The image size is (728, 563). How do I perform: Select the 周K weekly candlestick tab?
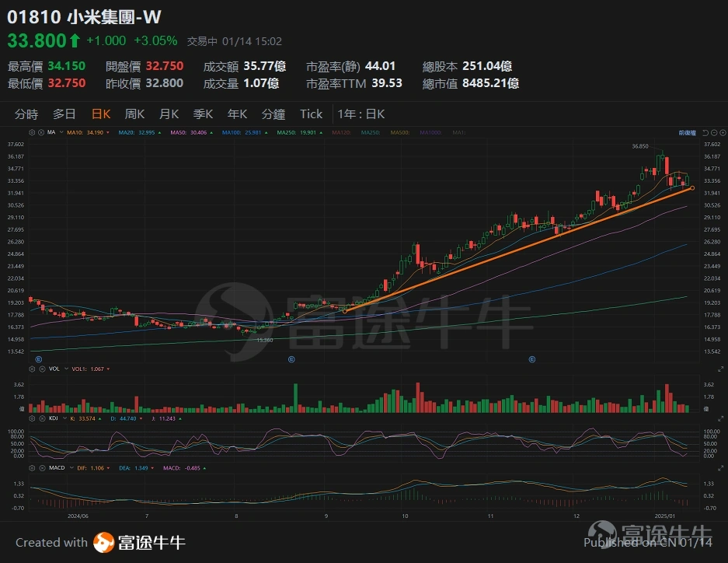pyautogui.click(x=134, y=114)
